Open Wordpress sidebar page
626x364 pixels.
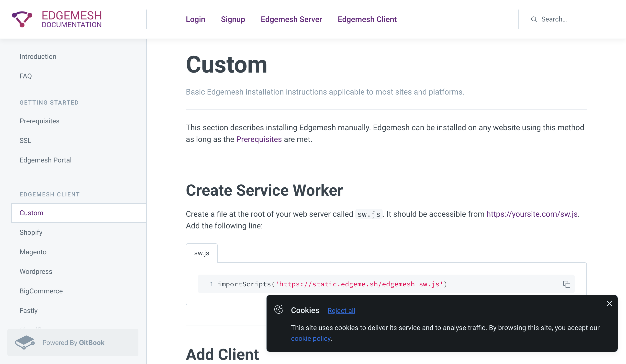(36, 271)
